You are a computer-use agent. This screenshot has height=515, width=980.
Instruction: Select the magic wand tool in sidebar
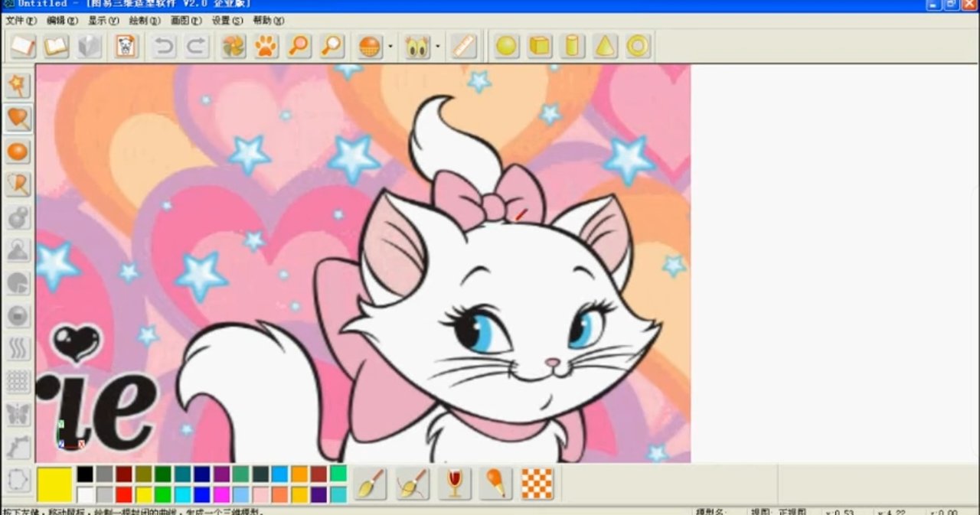click(18, 85)
